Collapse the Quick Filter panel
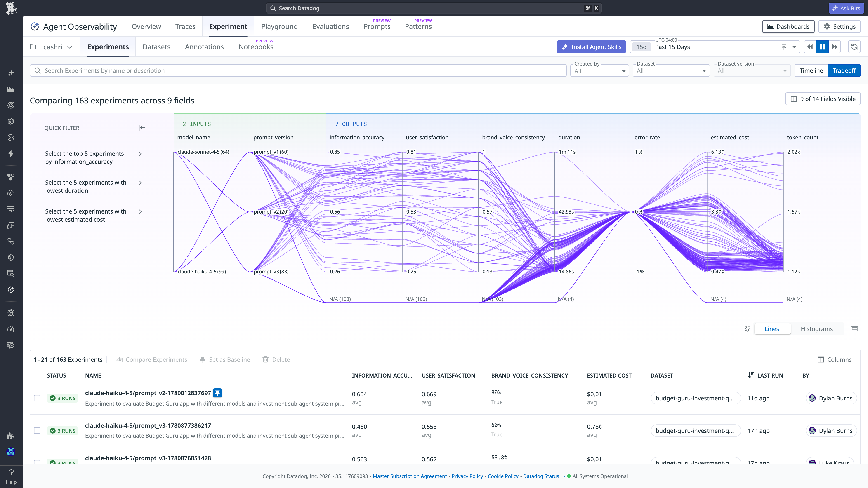Image resolution: width=868 pixels, height=488 pixels. [x=142, y=128]
